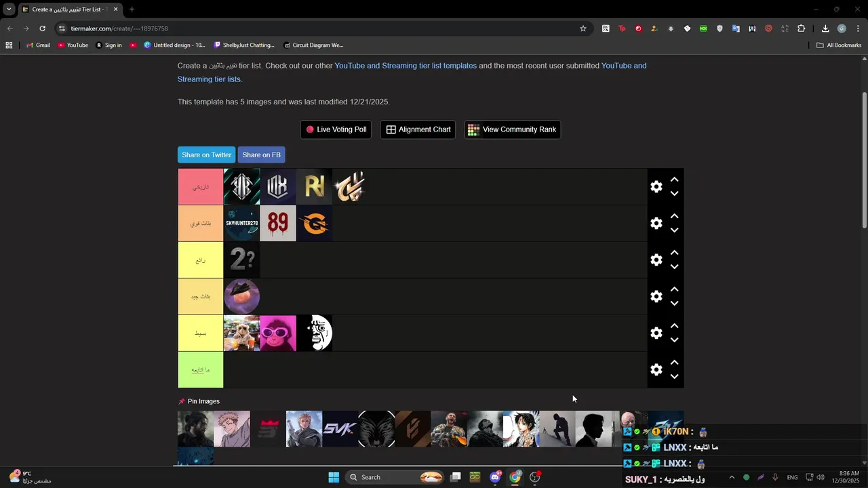
Task: Open the ShelbyJust Chatting bookmark
Action: (244, 45)
